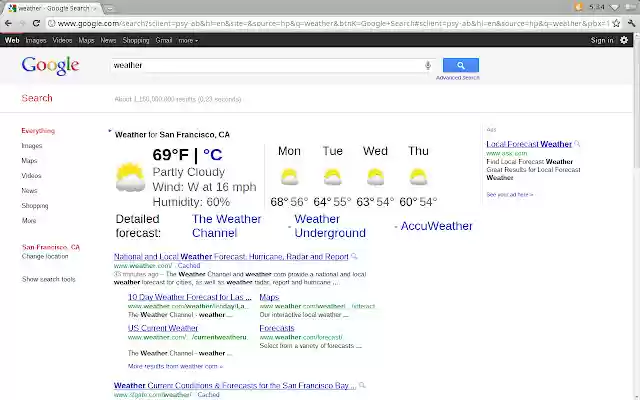Click preview magnifier beside San Francisco Bay result

pyautogui.click(x=362, y=385)
